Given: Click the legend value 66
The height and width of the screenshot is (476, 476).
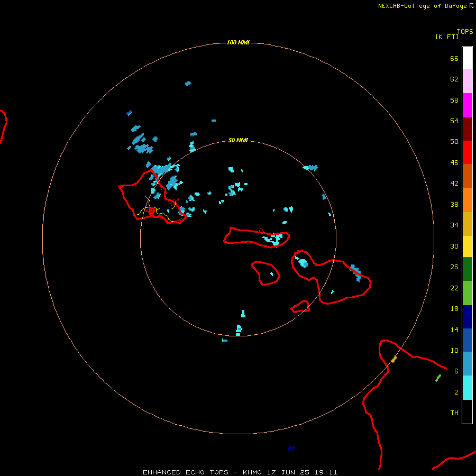Looking at the screenshot, I should pyautogui.click(x=454, y=59).
